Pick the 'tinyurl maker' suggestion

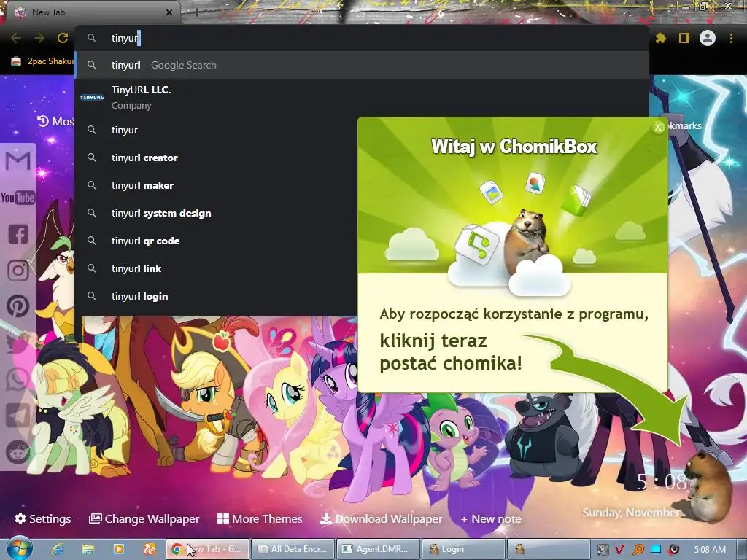pyautogui.click(x=217, y=185)
